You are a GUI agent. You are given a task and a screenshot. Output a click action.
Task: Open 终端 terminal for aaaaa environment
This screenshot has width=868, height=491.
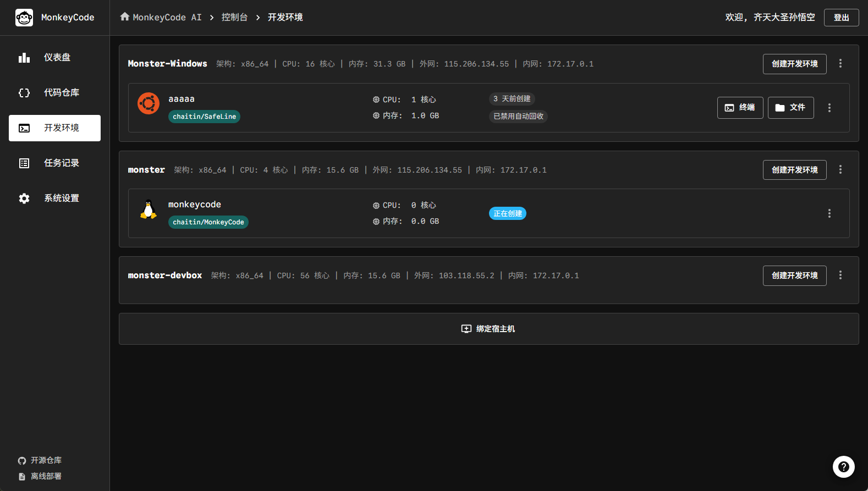point(740,108)
